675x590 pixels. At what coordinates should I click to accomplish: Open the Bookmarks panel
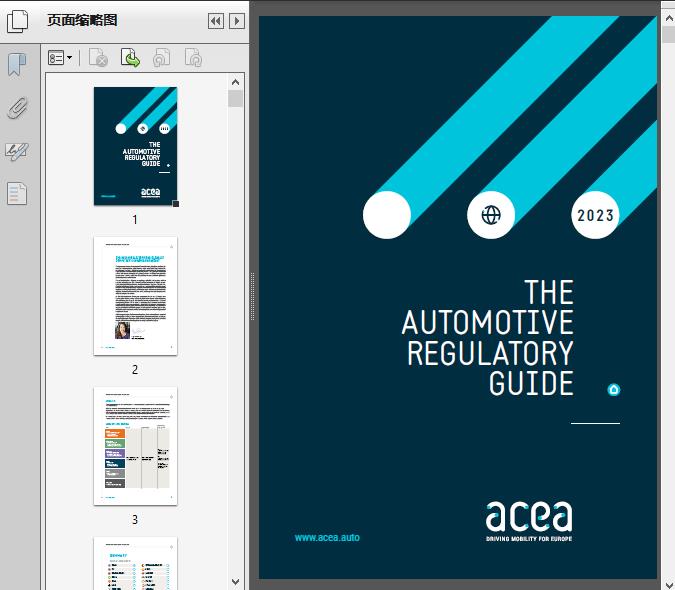17,65
